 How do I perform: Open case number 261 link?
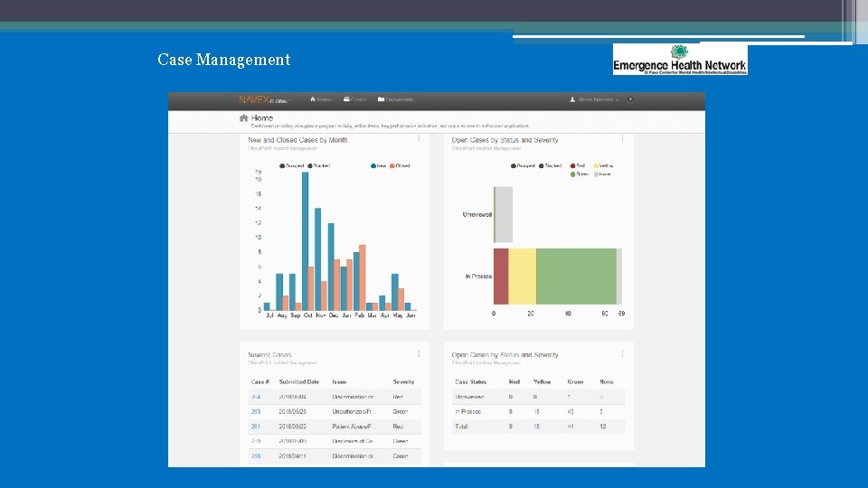tap(256, 427)
